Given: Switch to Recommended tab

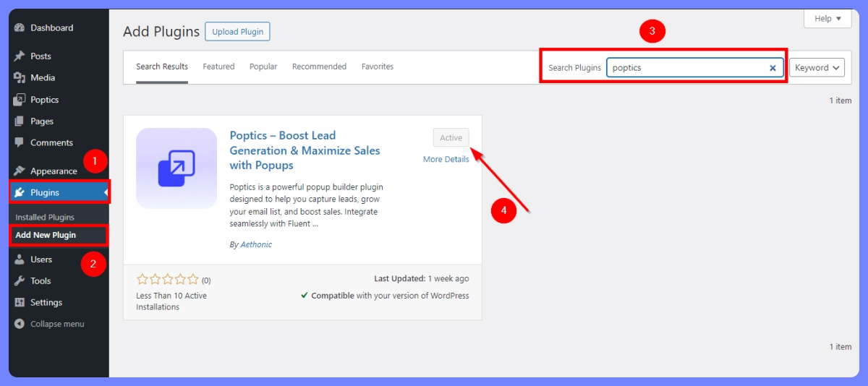Looking at the screenshot, I should click(319, 67).
